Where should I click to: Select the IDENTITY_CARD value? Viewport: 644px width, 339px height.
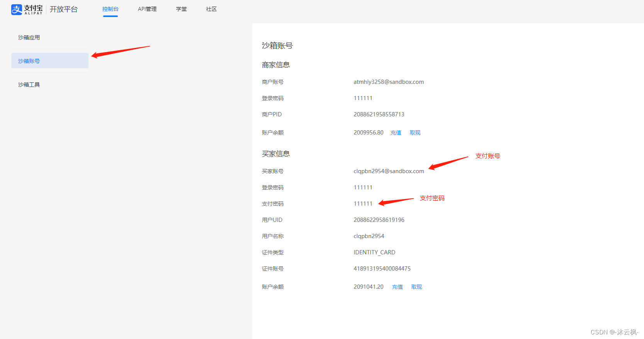click(x=374, y=252)
